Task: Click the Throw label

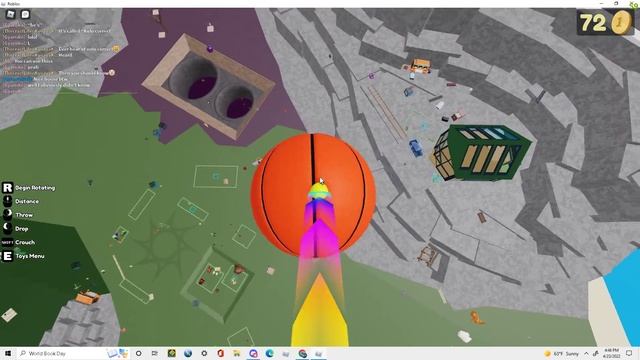Action: click(24, 215)
